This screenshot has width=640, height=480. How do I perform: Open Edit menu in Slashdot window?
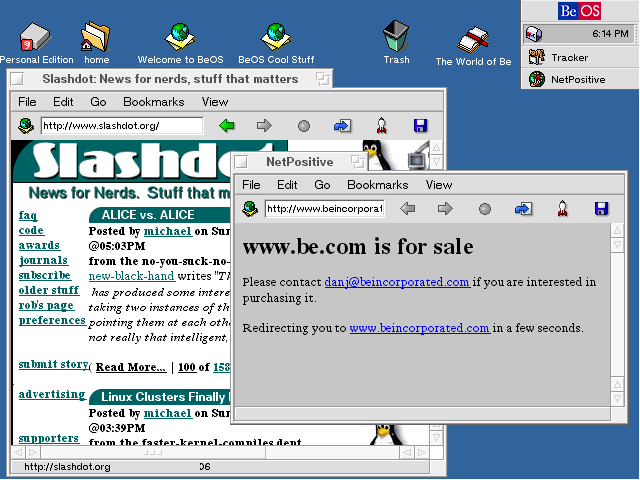[x=63, y=102]
